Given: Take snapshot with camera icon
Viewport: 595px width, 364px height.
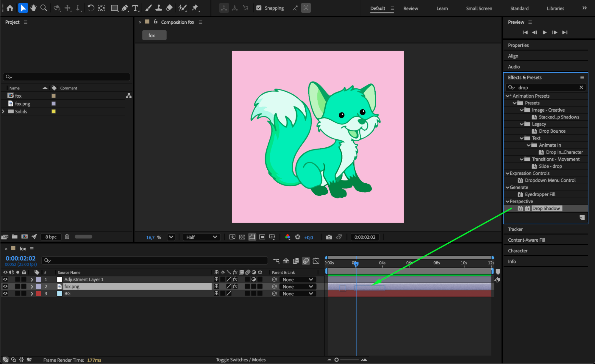Looking at the screenshot, I should [329, 237].
